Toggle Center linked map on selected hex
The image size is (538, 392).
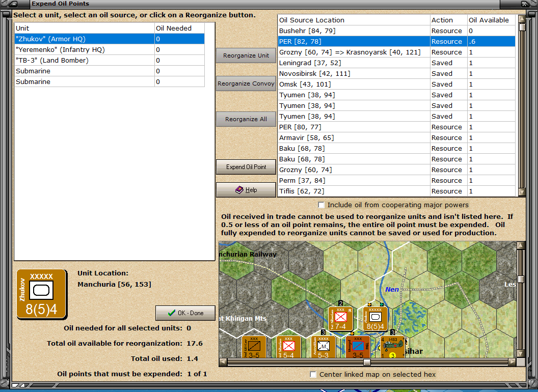[313, 375]
